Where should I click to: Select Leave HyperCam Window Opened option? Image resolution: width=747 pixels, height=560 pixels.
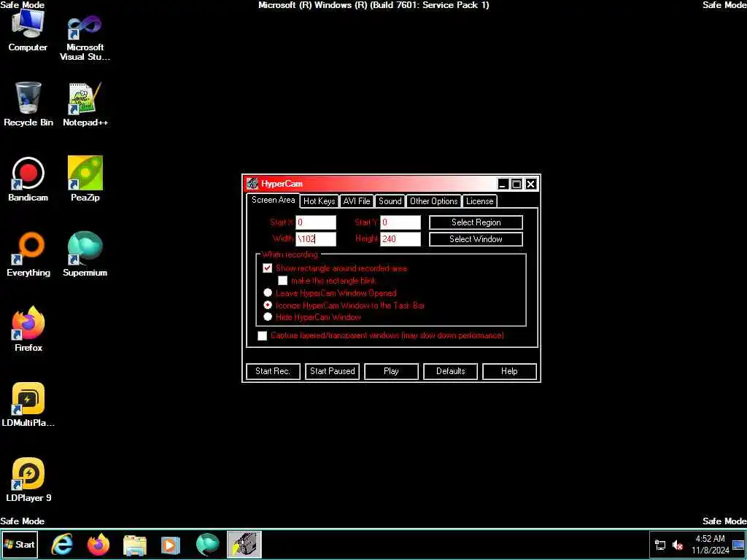268,292
